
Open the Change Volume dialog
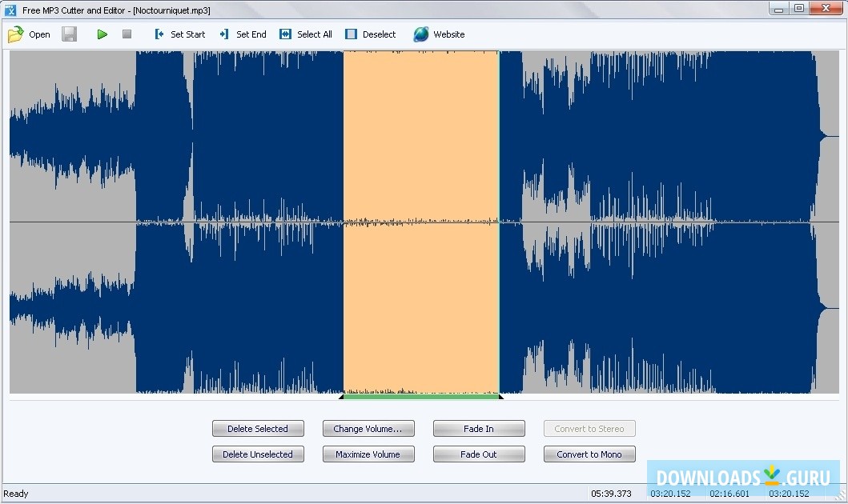tap(368, 429)
